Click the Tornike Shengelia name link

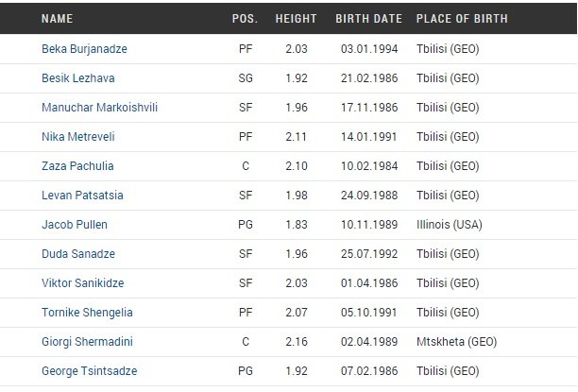pyautogui.click(x=87, y=313)
